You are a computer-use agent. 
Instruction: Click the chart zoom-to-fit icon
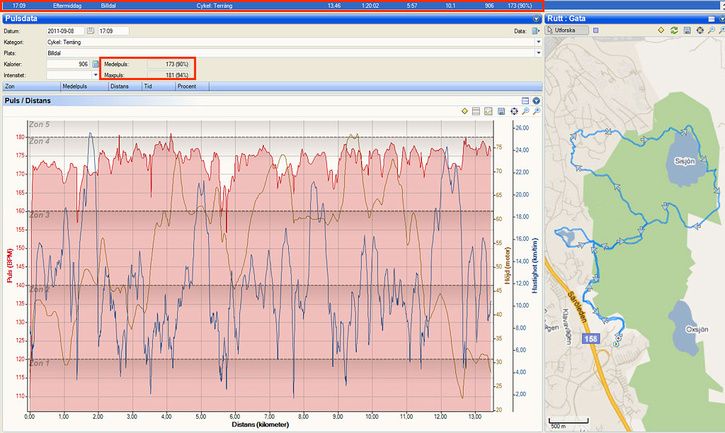coord(514,111)
